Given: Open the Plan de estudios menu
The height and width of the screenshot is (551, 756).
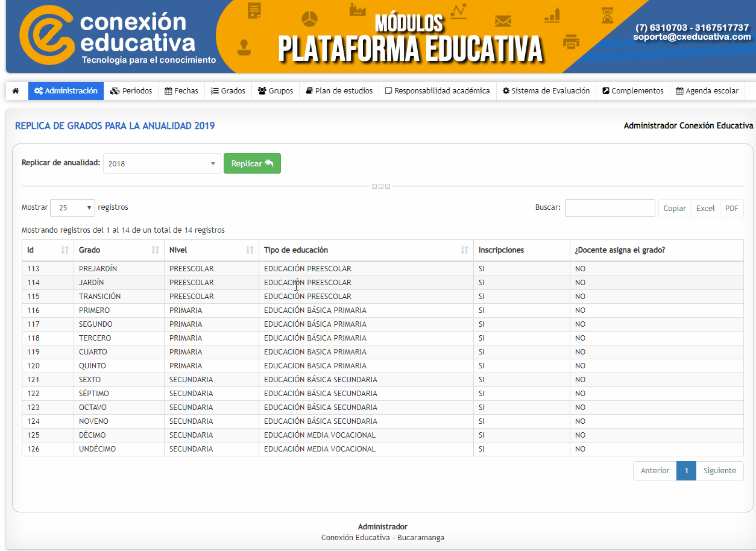Looking at the screenshot, I should pyautogui.click(x=339, y=91).
